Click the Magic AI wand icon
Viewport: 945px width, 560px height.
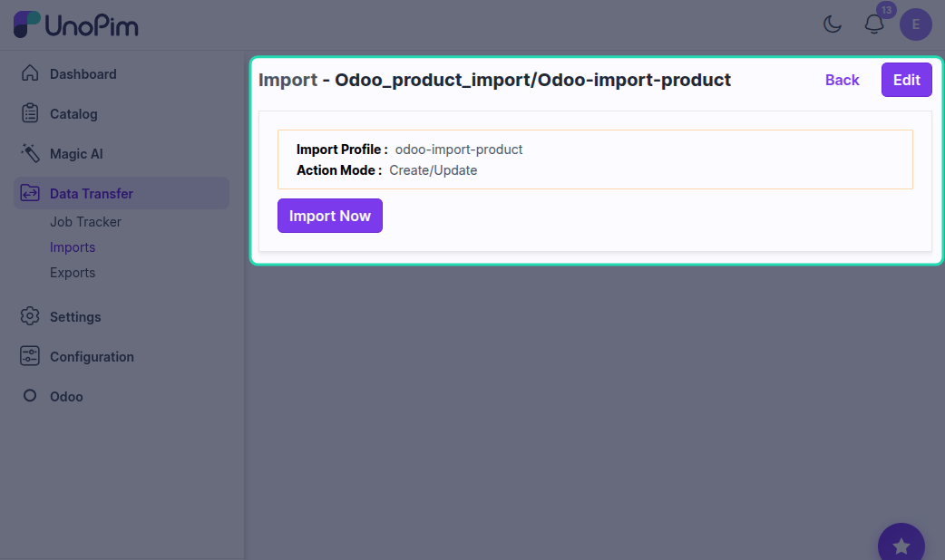click(x=30, y=153)
